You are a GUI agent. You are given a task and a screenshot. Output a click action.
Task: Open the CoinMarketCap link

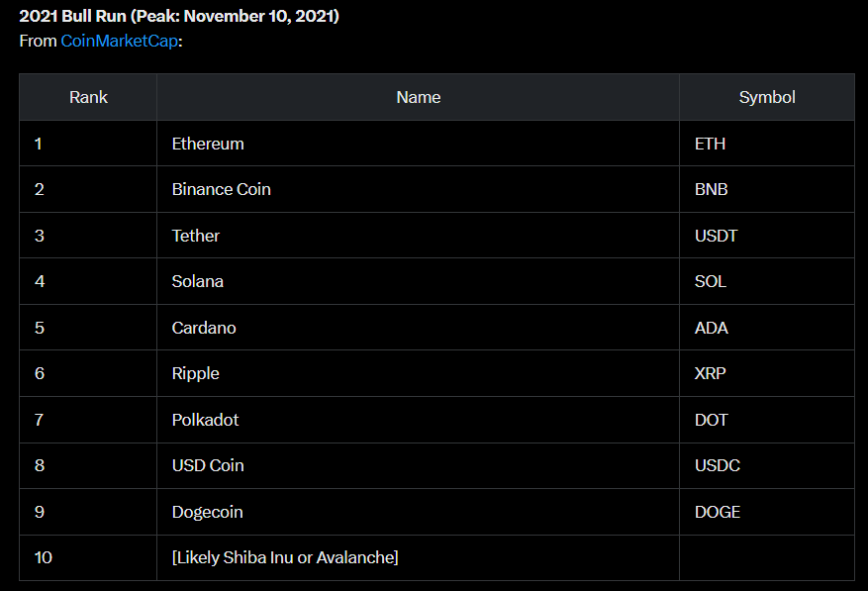119,42
